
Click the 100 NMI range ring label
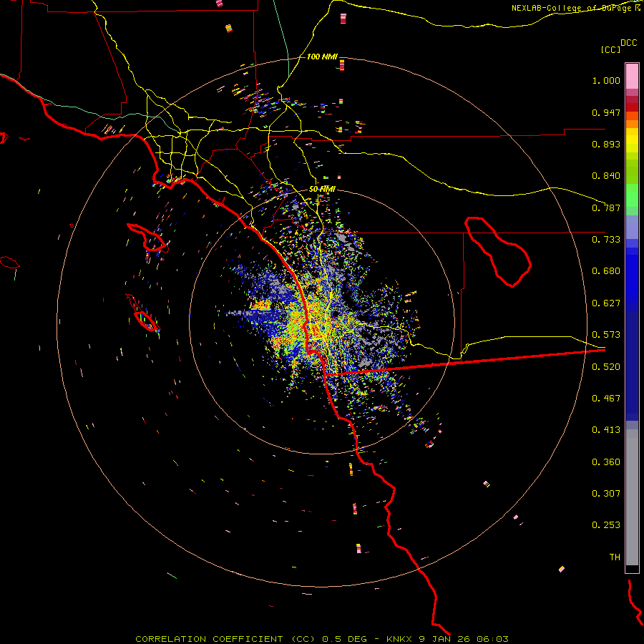click(x=322, y=57)
